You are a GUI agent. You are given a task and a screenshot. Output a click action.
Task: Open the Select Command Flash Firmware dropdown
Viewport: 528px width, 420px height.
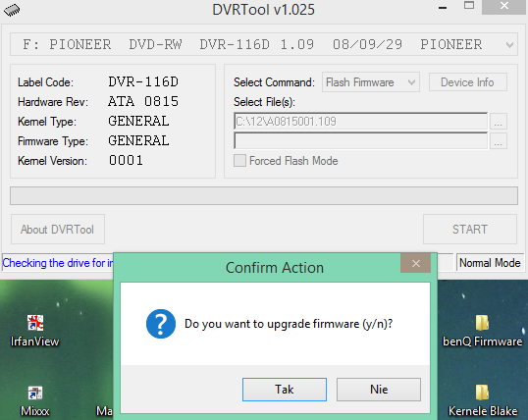pos(371,82)
